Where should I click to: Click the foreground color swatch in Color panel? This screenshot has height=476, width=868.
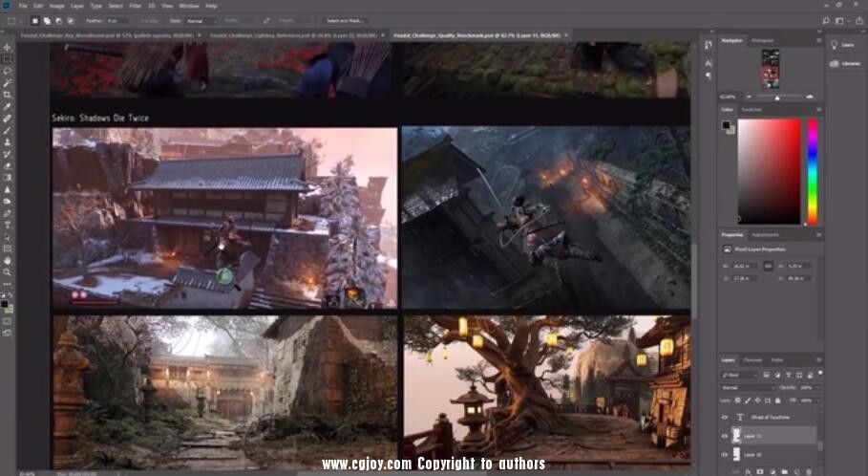click(726, 124)
